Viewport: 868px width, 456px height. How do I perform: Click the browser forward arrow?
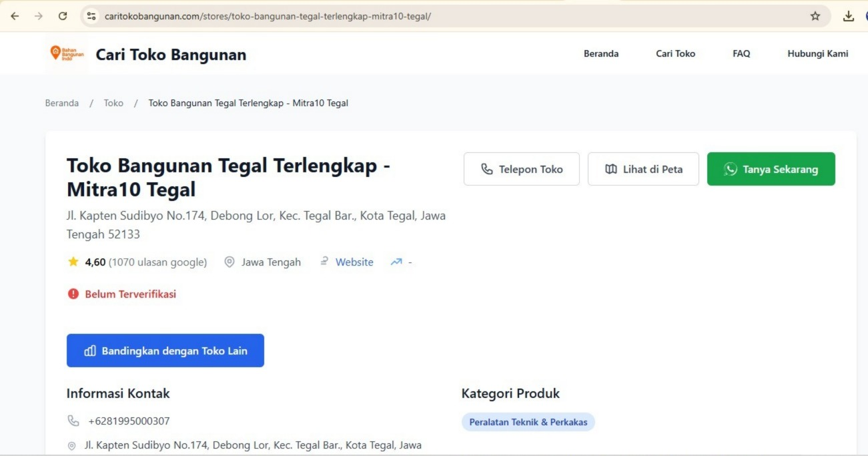[x=39, y=16]
